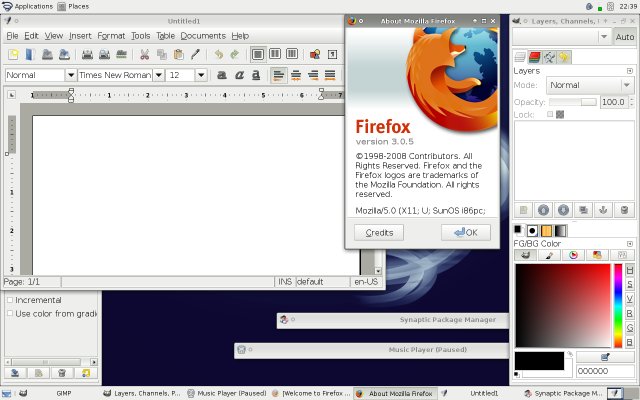The image size is (640, 400).
Task: Click the Credits button in Firefox dialog
Action: tap(379, 232)
